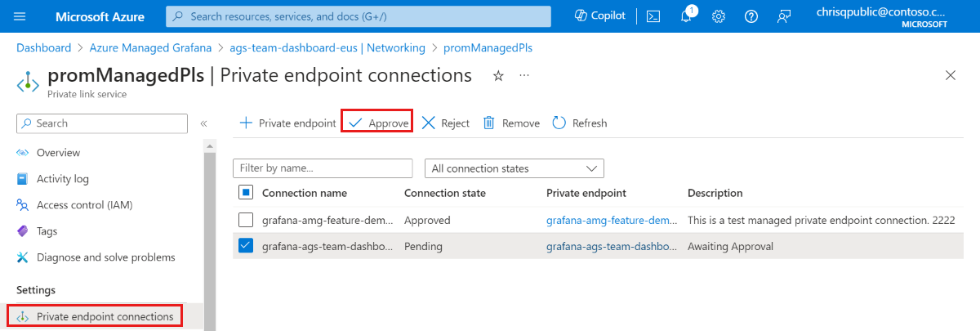Open Copilot from the top bar
This screenshot has height=331, width=980.
(x=599, y=16)
